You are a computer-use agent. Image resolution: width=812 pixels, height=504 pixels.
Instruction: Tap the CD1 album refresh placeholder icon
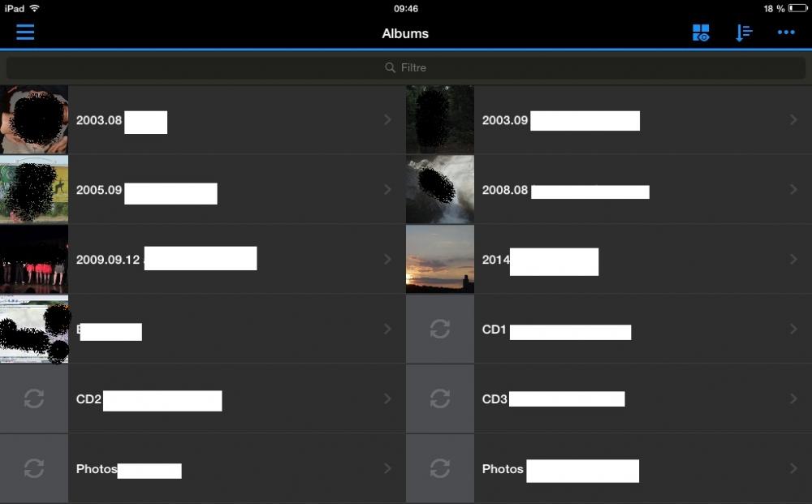pos(439,329)
